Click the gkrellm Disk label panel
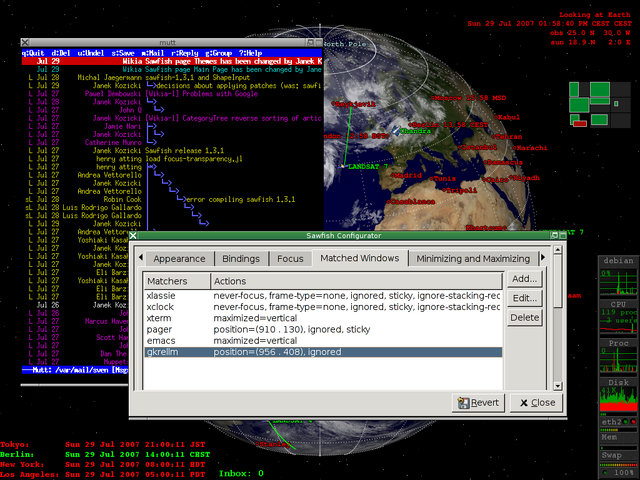The width and height of the screenshot is (640, 480). (619, 382)
